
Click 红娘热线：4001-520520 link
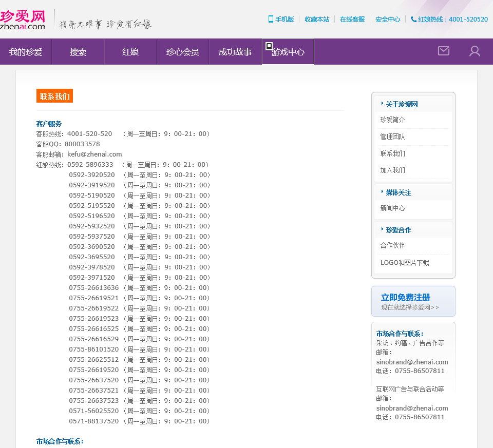click(x=453, y=20)
